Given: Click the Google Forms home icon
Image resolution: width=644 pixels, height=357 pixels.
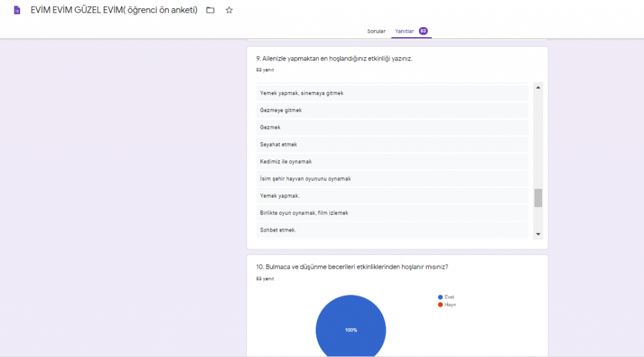Looking at the screenshot, I should click(17, 10).
